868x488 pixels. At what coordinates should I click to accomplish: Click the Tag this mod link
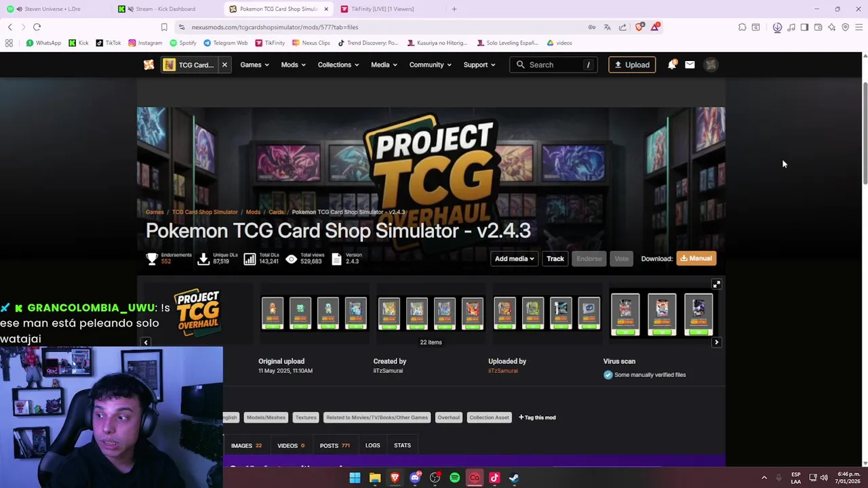coord(537,418)
